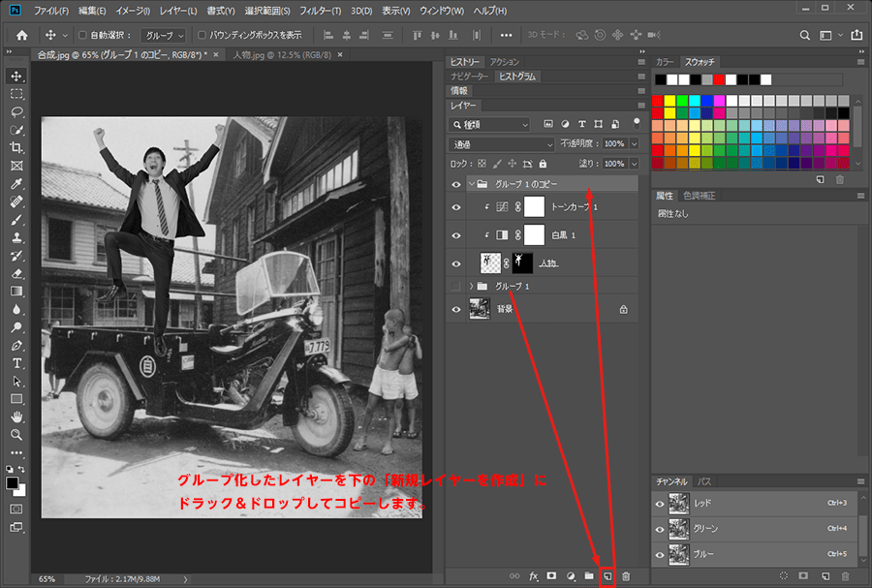Switch to the パス tab

click(705, 481)
